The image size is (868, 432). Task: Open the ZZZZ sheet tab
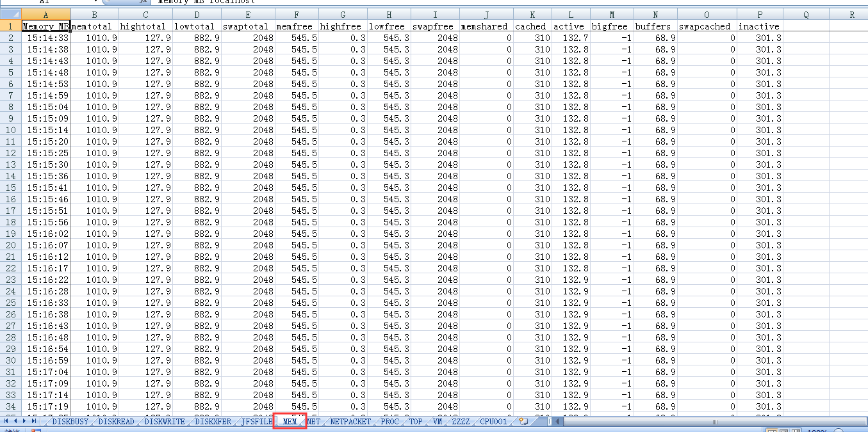(461, 422)
